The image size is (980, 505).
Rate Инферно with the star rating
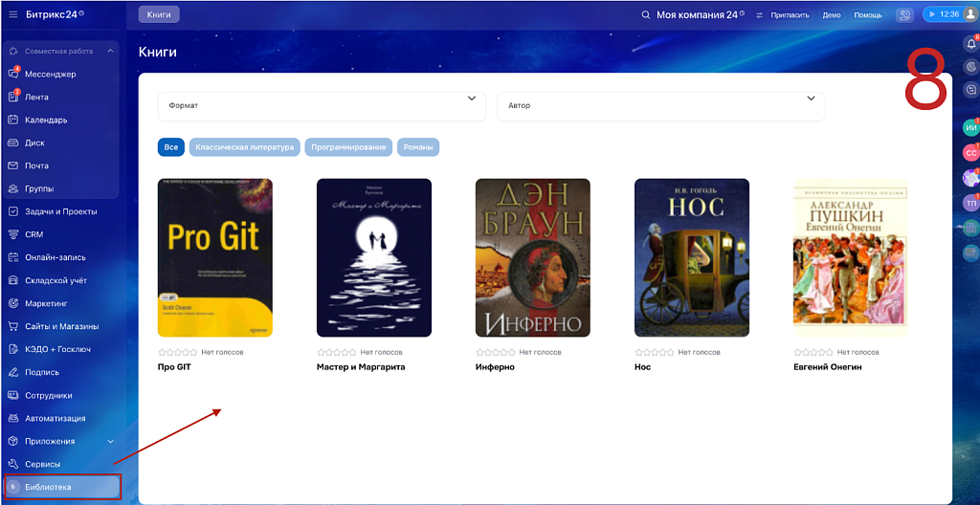coord(496,353)
